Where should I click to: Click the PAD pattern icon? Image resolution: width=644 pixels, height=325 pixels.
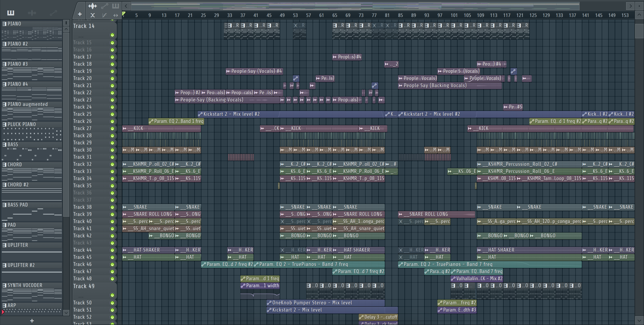pos(4,225)
